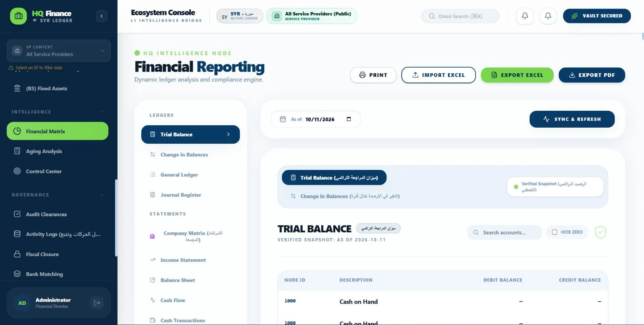
Task: Click the green shield verification icon
Action: click(x=600, y=232)
